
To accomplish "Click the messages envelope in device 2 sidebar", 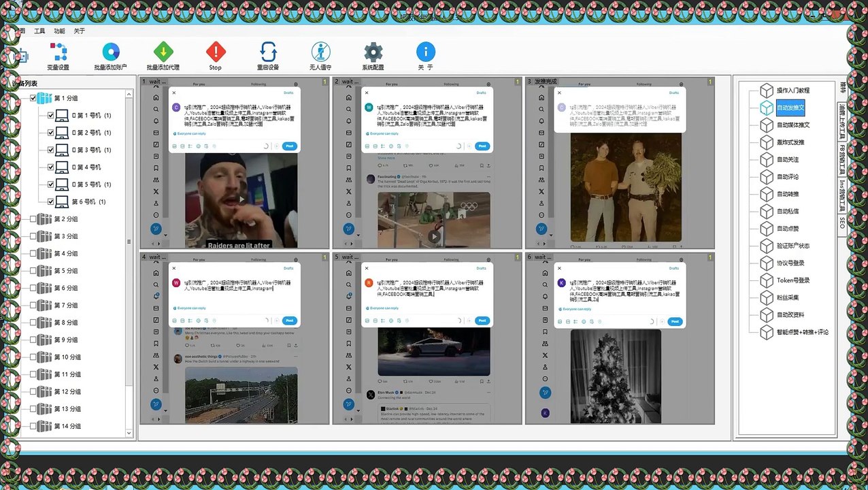I will 349,133.
